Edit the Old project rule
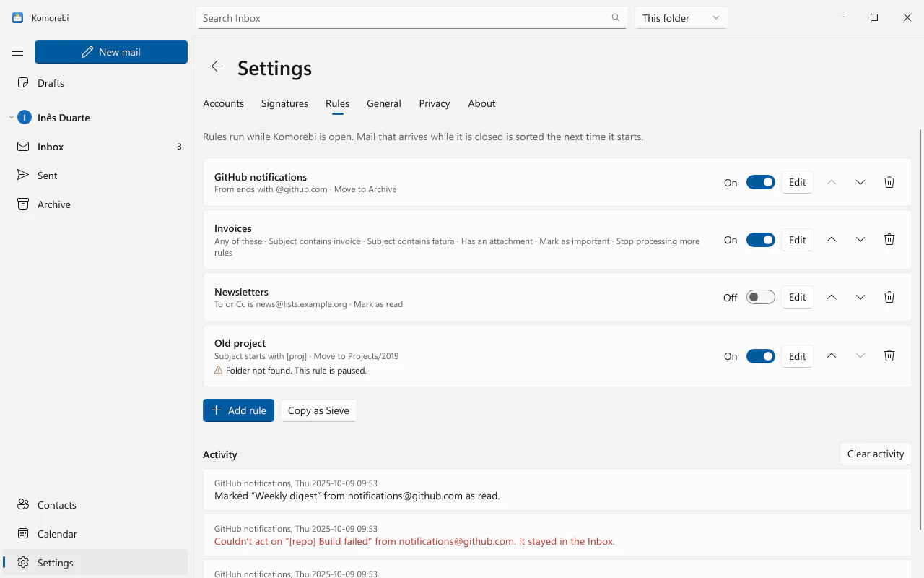The height and width of the screenshot is (578, 924). pyautogui.click(x=798, y=356)
